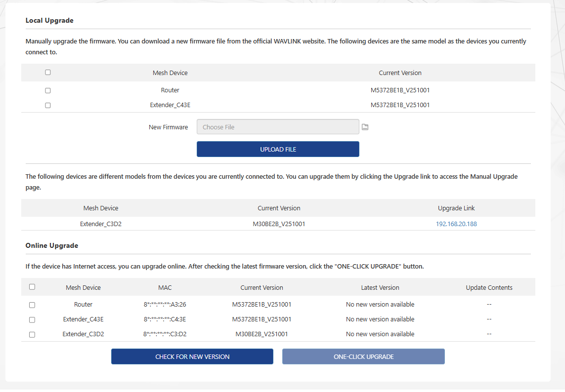The width and height of the screenshot is (565, 392).
Task: Open the 192.168.20.188 upgrade link
Action: click(x=456, y=224)
